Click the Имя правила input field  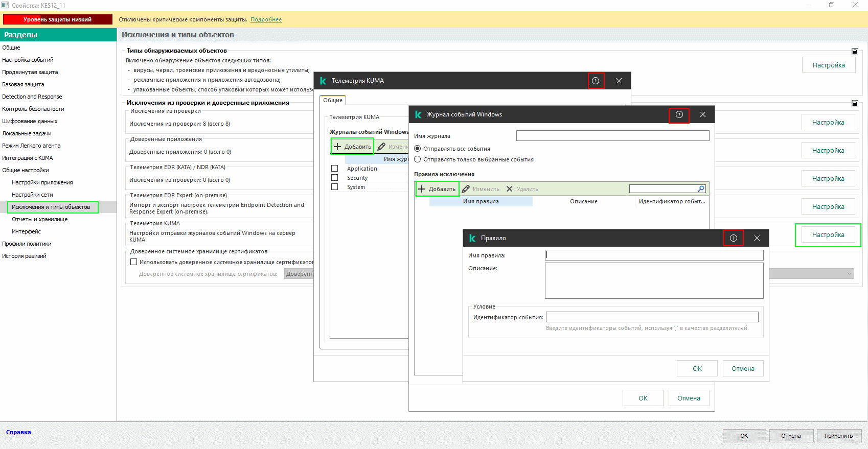click(654, 255)
